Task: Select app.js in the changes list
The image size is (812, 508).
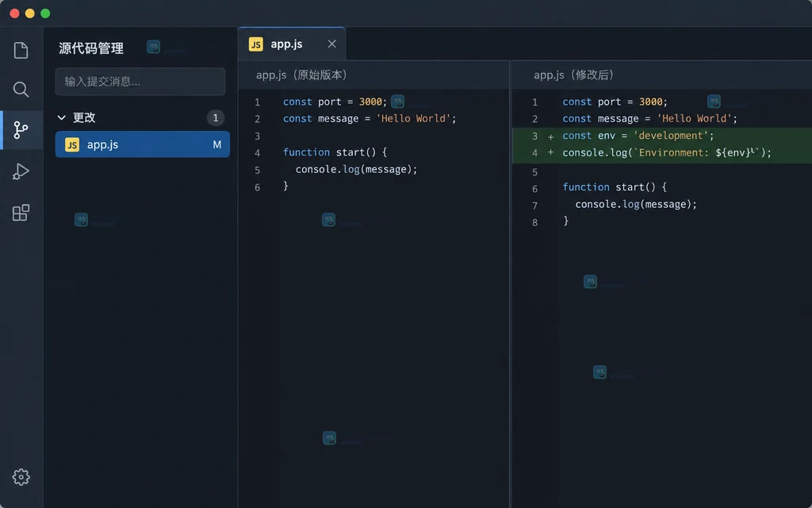Action: (143, 144)
